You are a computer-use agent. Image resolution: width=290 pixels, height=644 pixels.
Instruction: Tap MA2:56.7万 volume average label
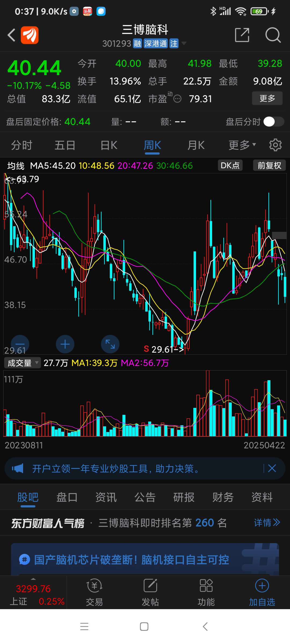tap(145, 363)
